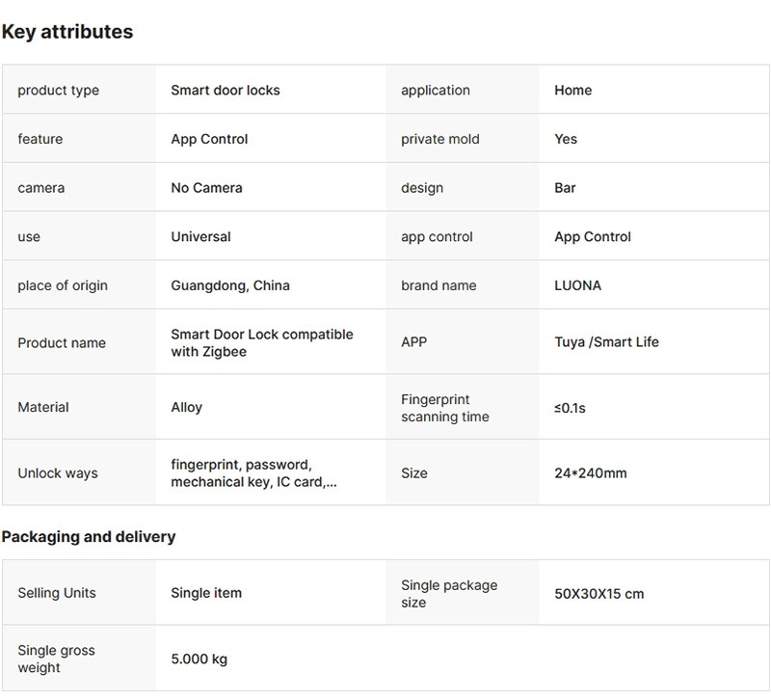
Task: Select the 5.000 kg weight value
Action: pyautogui.click(x=199, y=660)
